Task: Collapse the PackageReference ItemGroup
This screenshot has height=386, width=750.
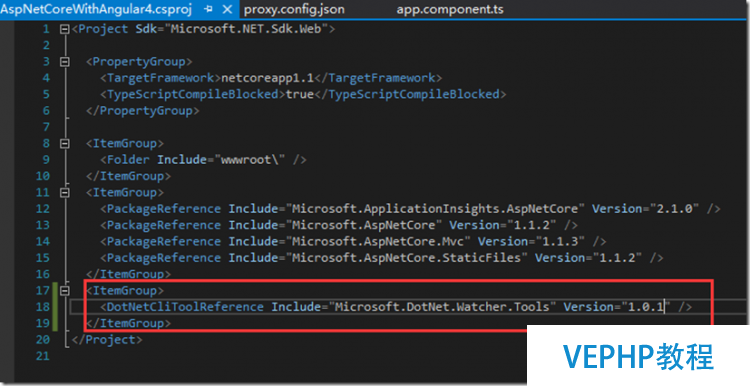Action: click(64, 193)
